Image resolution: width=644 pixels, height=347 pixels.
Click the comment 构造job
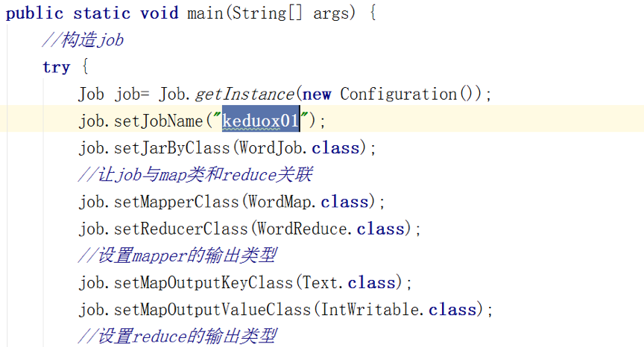tap(83, 39)
